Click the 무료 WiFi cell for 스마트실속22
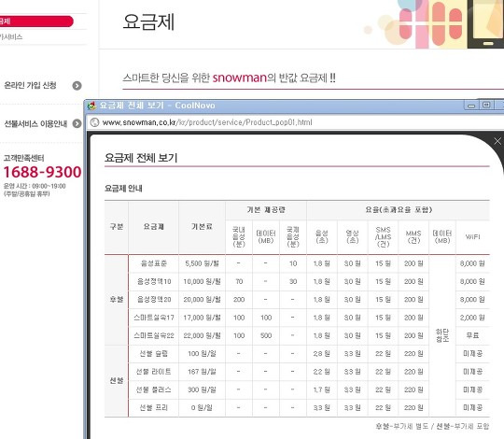 (472, 335)
